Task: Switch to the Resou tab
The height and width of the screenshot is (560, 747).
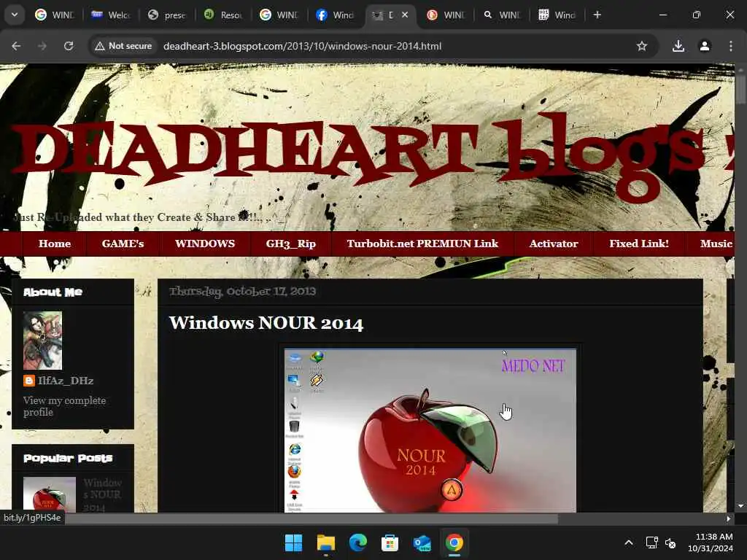Action: (x=223, y=15)
